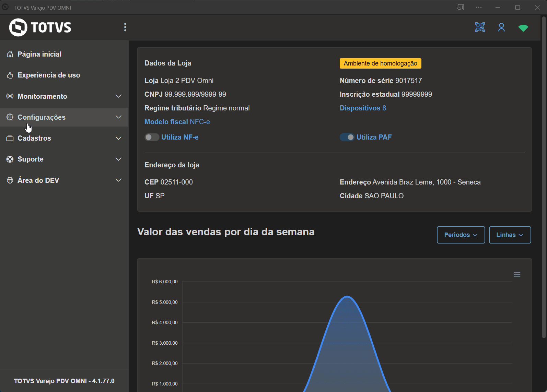Open the QR code scanner icon
The width and height of the screenshot is (547, 392).
(480, 27)
